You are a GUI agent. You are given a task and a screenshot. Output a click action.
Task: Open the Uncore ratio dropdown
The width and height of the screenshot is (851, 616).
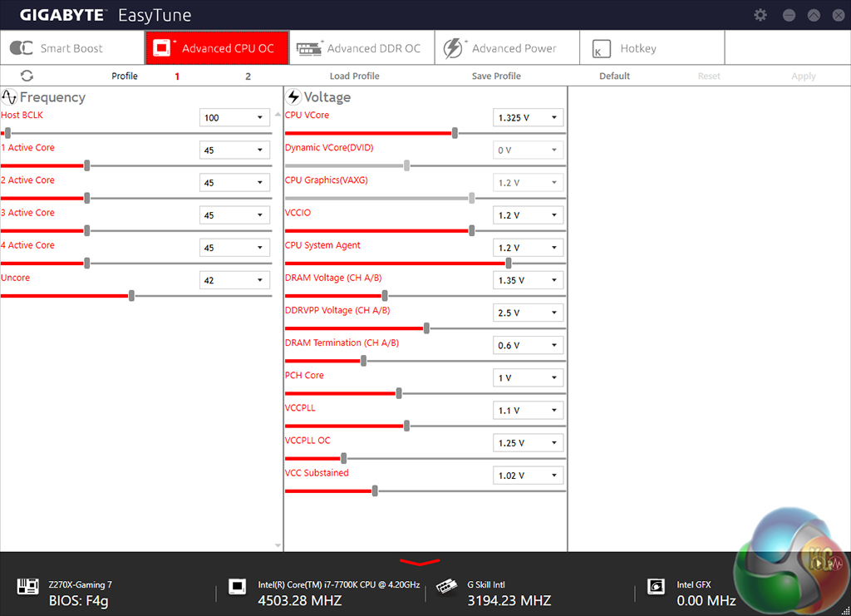point(235,280)
